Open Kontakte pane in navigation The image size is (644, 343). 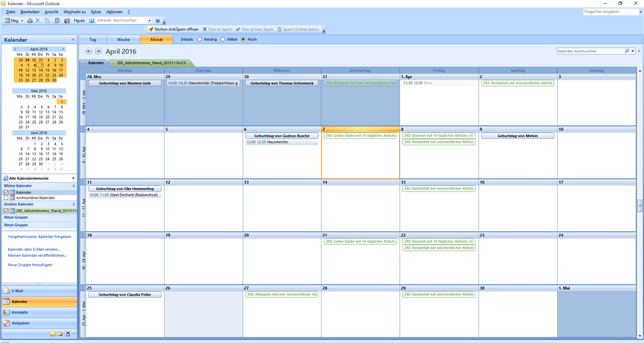coord(39,312)
